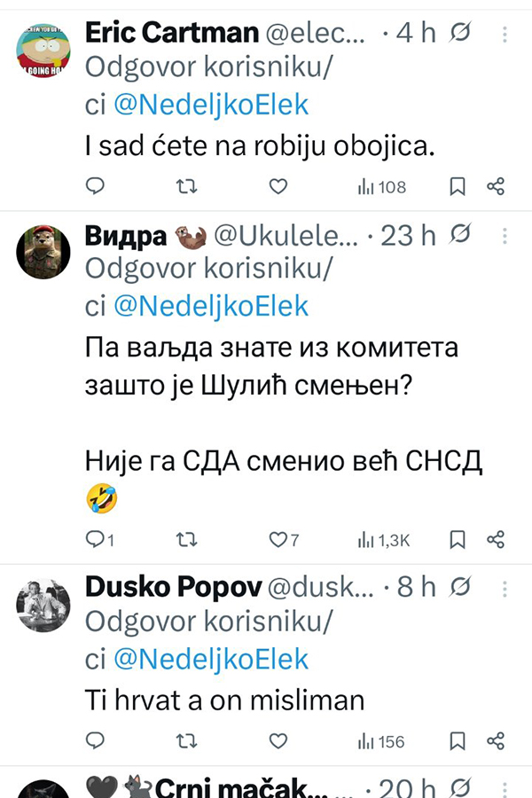Open more options on Dusko Popov's tweet
The image size is (532, 798).
coord(505,588)
